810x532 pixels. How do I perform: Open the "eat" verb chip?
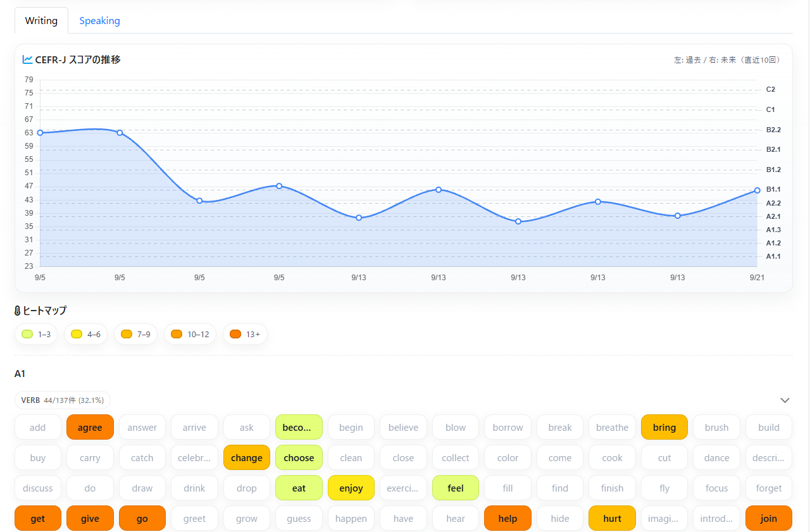(x=299, y=488)
